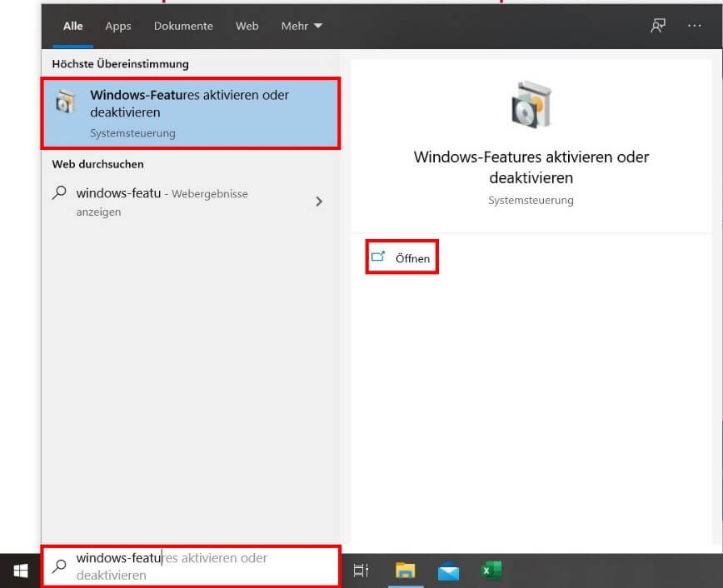Open the Web search tab
The height and width of the screenshot is (588, 723).
click(x=247, y=26)
